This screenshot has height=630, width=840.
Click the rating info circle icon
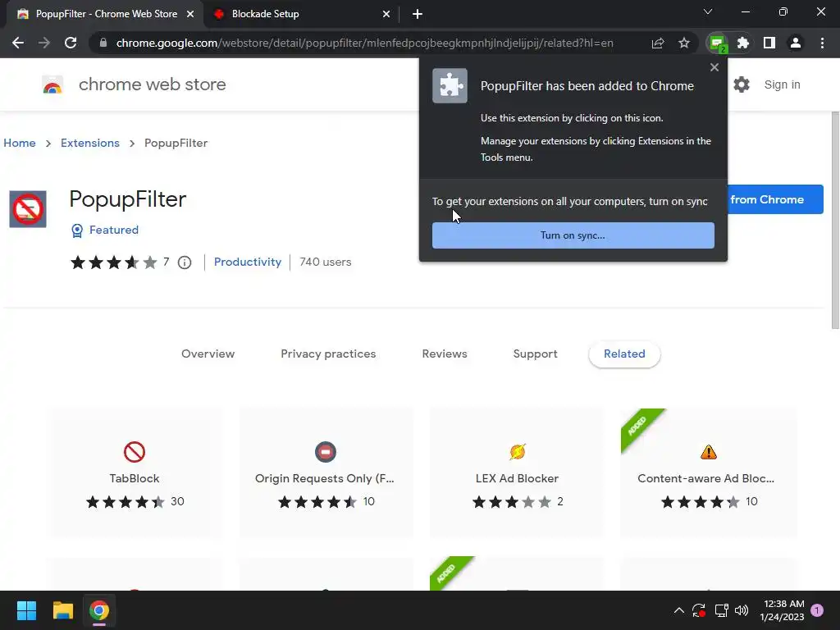point(185,262)
